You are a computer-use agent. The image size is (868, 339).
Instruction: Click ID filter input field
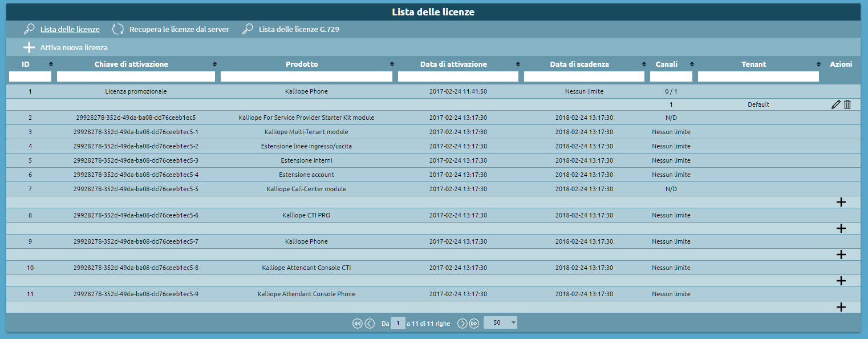point(30,76)
